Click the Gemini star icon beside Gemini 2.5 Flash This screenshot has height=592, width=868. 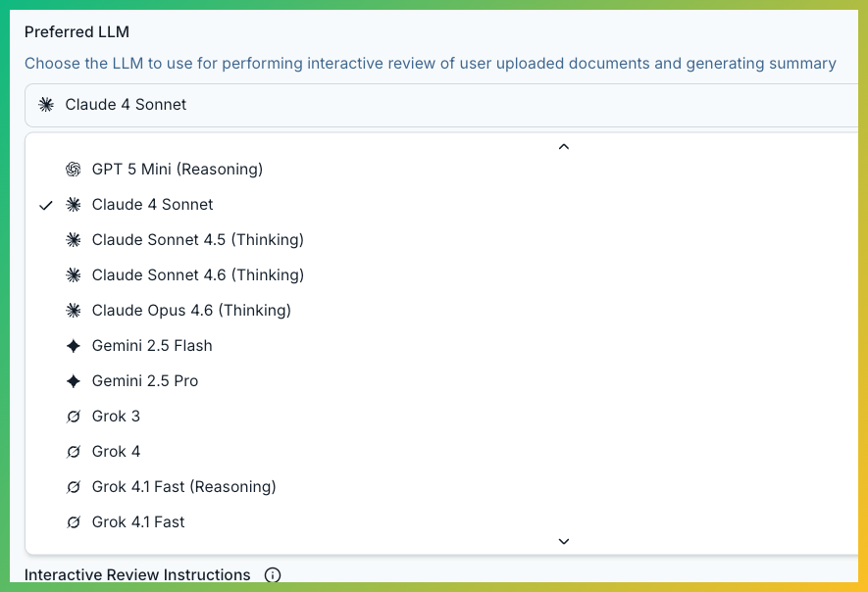click(x=73, y=346)
